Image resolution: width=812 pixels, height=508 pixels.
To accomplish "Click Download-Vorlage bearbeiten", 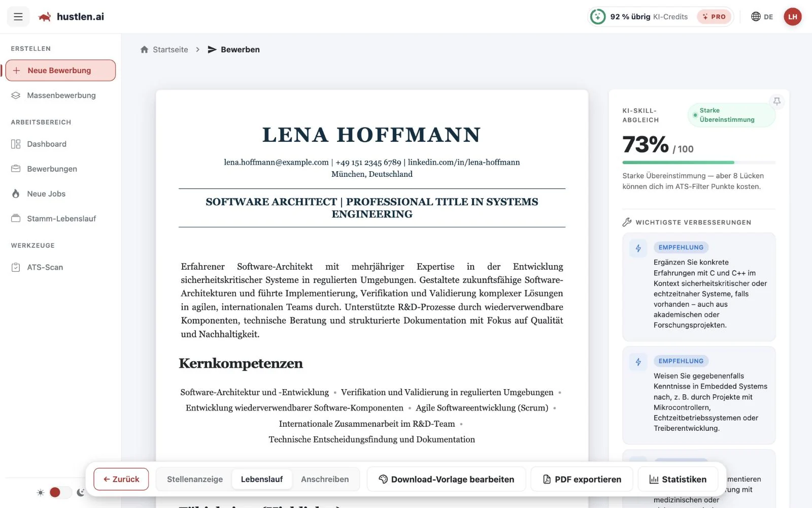I will pyautogui.click(x=446, y=479).
